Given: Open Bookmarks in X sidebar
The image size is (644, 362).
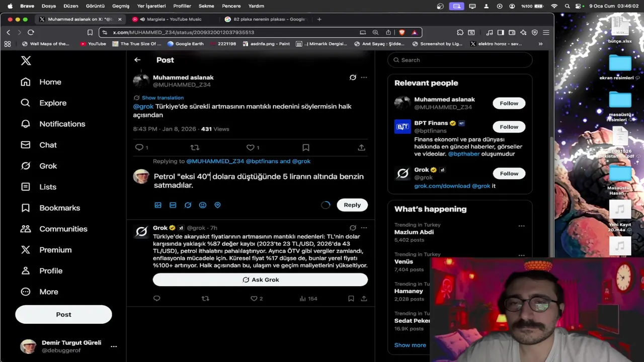Looking at the screenshot, I should [50, 208].
